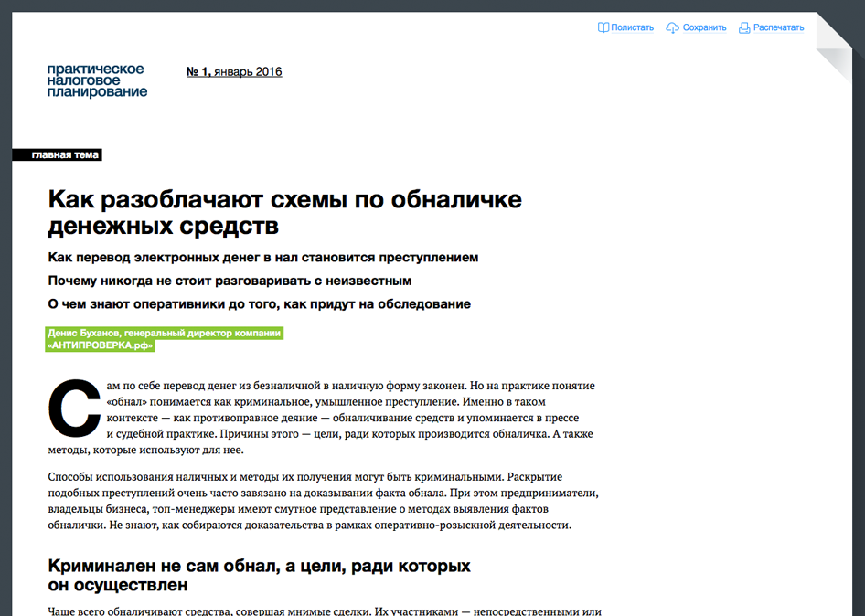This screenshot has width=865, height=616.
Task: Click subtitle Почему никогда не стоит разговаривать
Action: coord(230,281)
